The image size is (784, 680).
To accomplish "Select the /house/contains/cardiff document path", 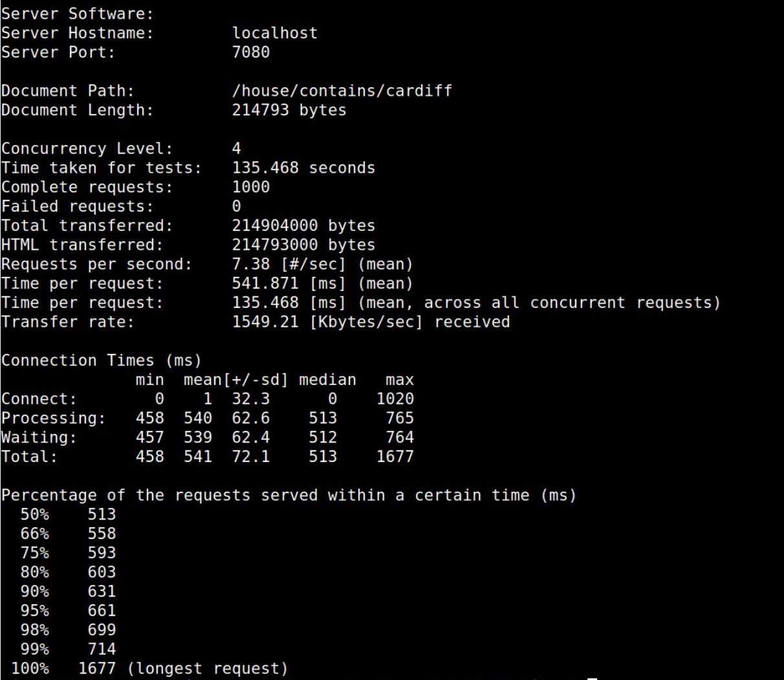I will [x=342, y=91].
